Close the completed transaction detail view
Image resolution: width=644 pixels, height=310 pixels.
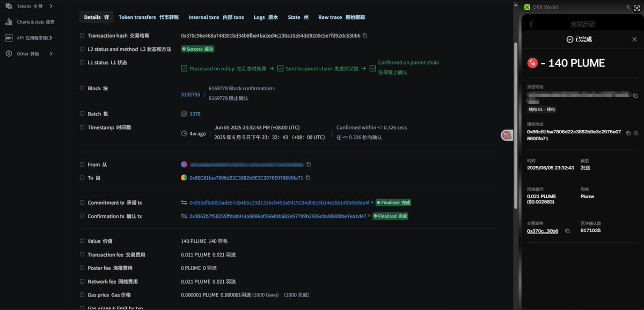tap(634, 39)
